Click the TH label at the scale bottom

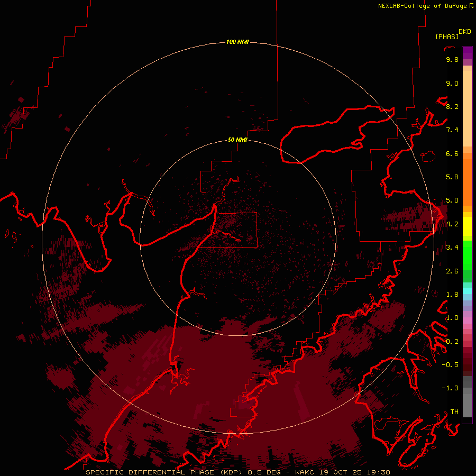click(454, 412)
